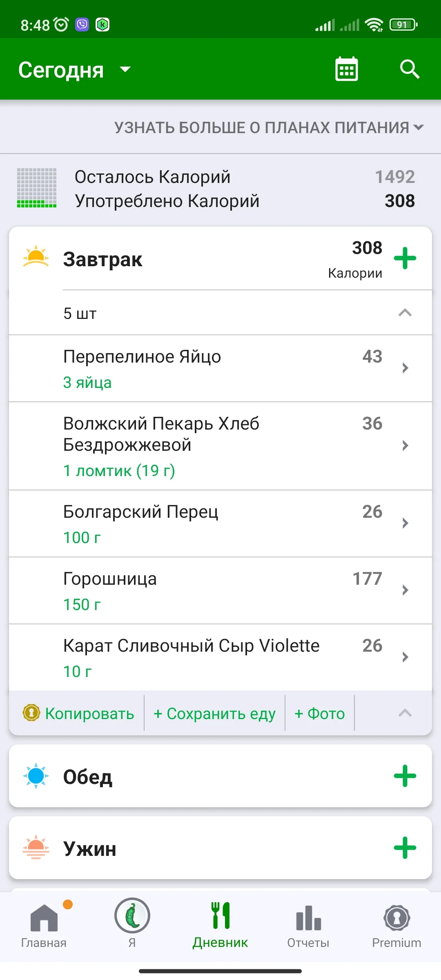Viewport: 441px width, 980px height.
Task: Collapse breakfast actions bar with bottom chevron
Action: point(405,713)
